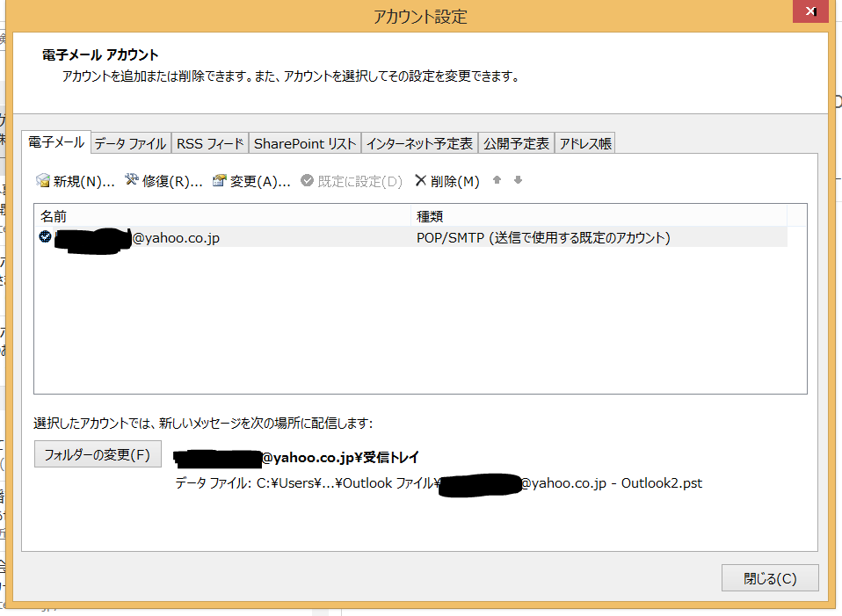Open the 公開予定表 tab
Viewport: 842px width, 616px height.
pos(516,143)
